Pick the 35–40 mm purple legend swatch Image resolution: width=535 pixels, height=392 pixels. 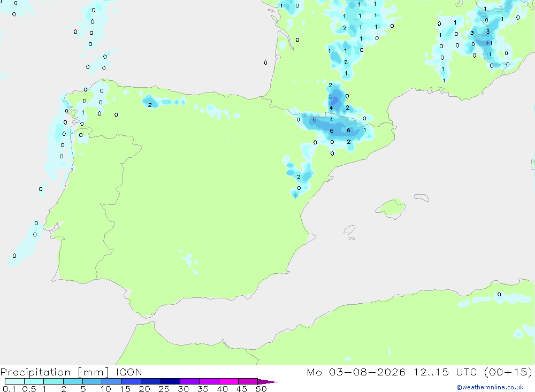[209, 381]
